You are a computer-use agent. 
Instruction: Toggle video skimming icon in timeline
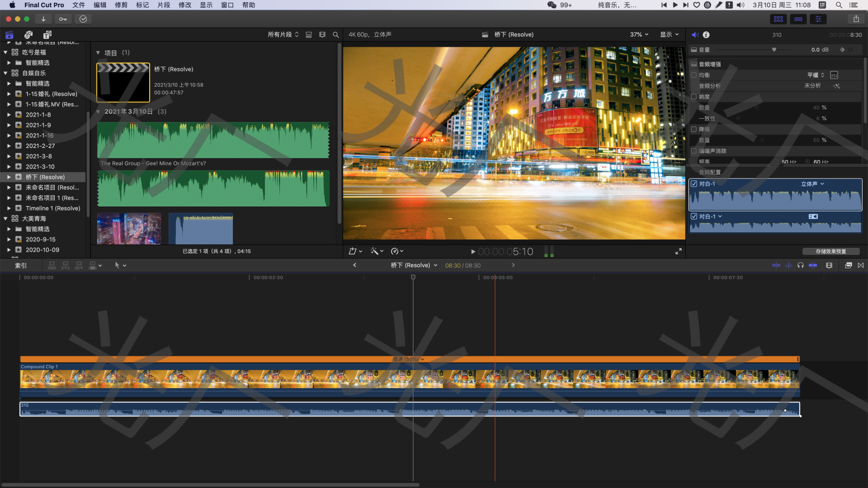[x=776, y=265]
